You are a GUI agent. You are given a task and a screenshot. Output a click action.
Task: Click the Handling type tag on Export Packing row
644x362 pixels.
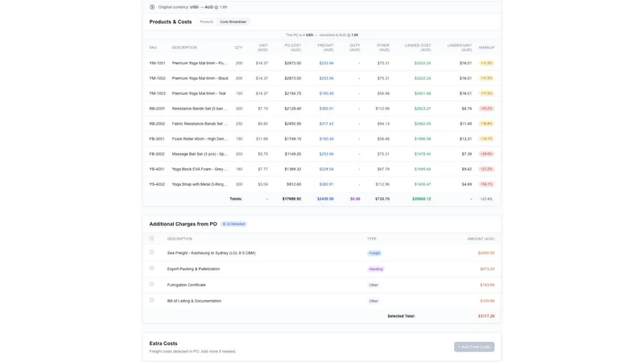pos(376,269)
